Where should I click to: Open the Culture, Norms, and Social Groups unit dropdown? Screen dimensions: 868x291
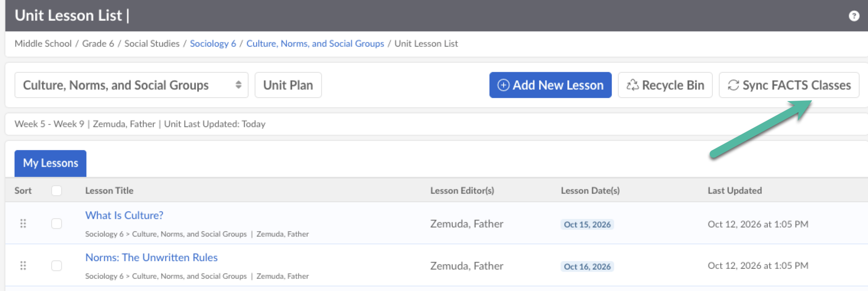[131, 85]
